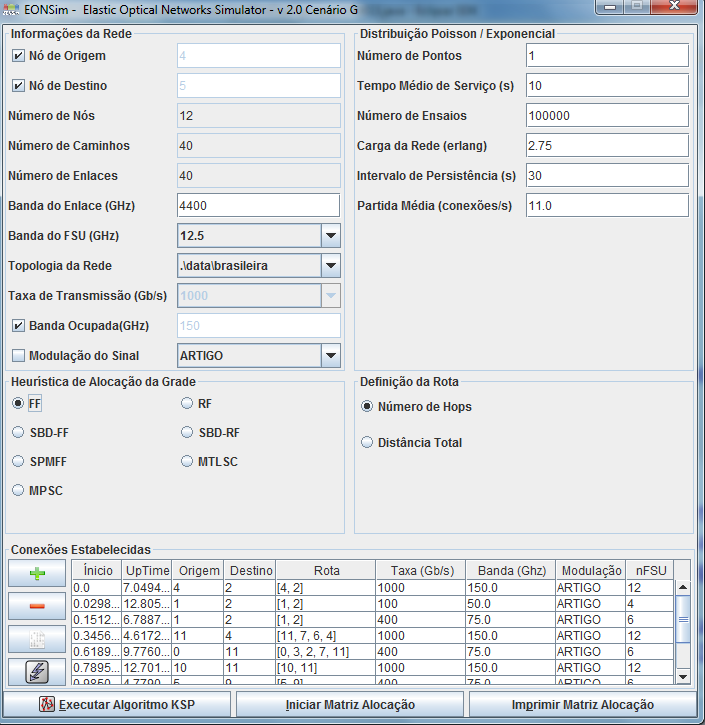Select the SPMFF radio button
705x725 pixels.
coord(18,461)
